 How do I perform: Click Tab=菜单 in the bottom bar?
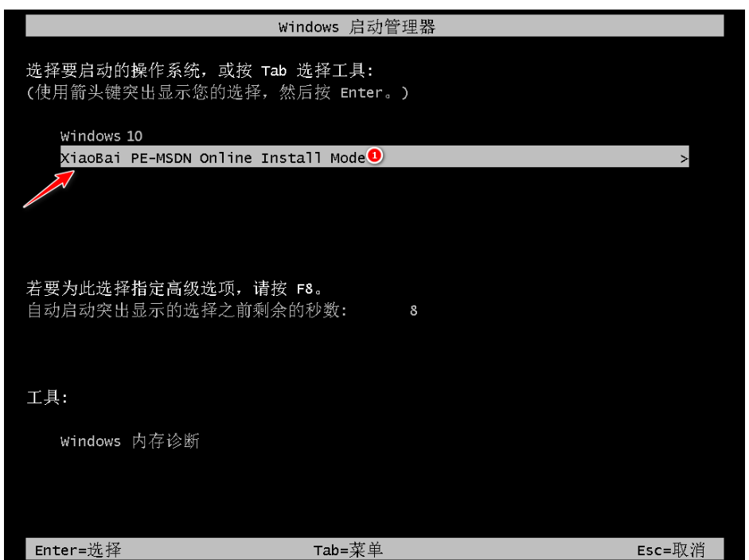348,550
